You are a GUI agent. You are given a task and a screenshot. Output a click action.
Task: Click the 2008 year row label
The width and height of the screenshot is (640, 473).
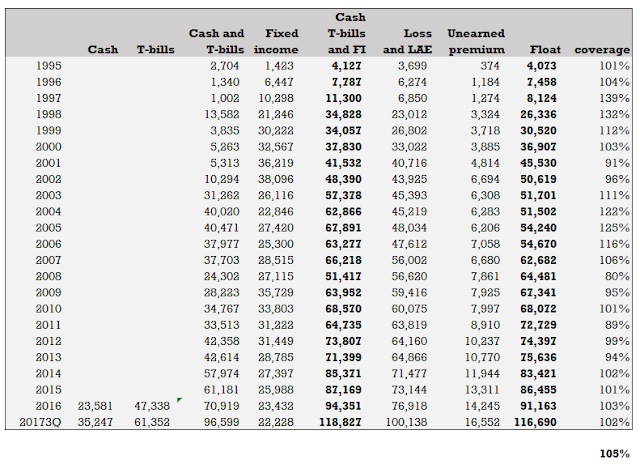point(49,276)
